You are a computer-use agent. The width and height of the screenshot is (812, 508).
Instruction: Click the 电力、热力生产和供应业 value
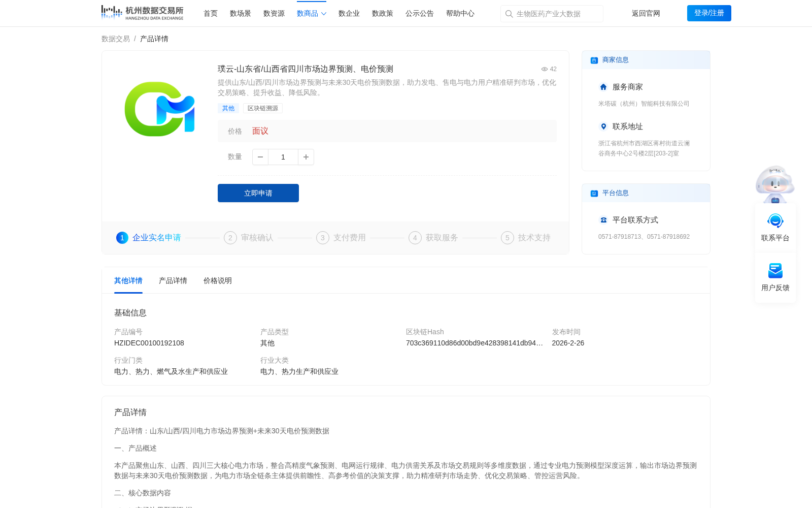pos(299,372)
